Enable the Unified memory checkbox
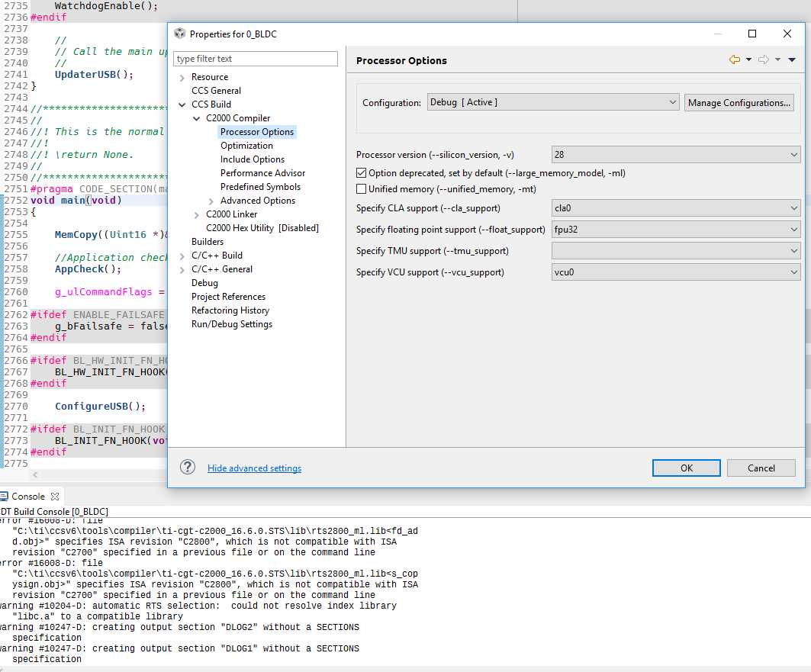811x672 pixels. 361,188
